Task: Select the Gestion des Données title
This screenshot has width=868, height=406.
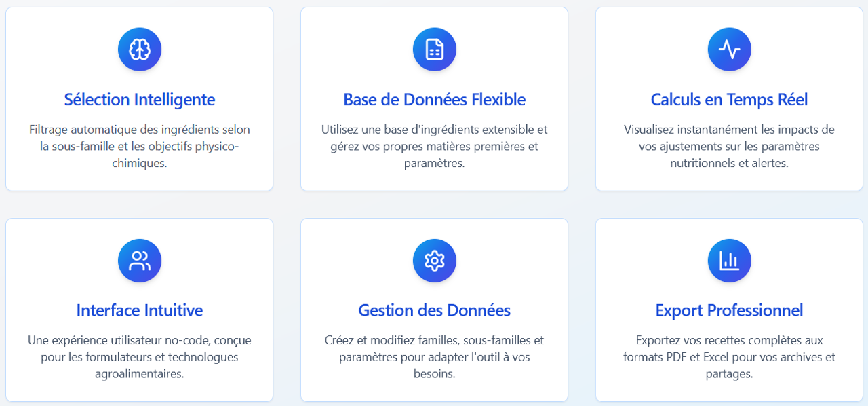Action: (435, 311)
